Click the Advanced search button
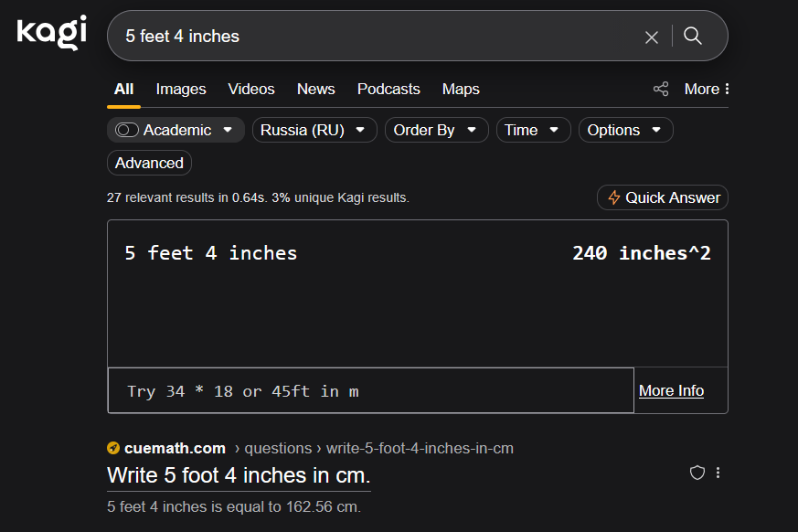 coord(149,163)
